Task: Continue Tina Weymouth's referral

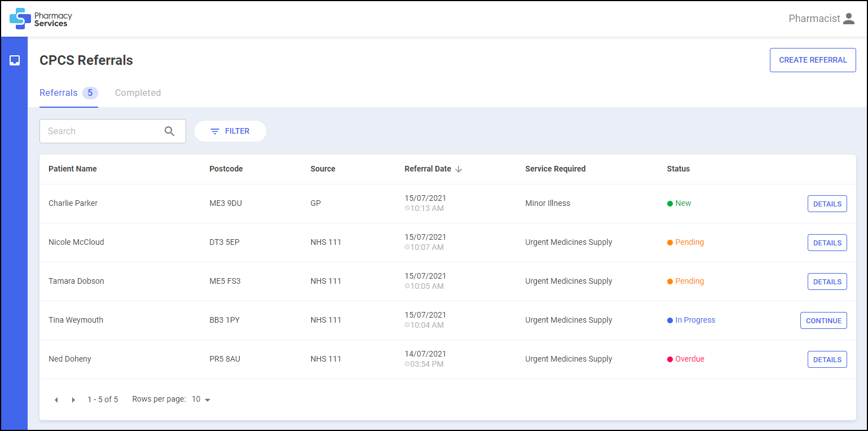Action: click(x=823, y=321)
